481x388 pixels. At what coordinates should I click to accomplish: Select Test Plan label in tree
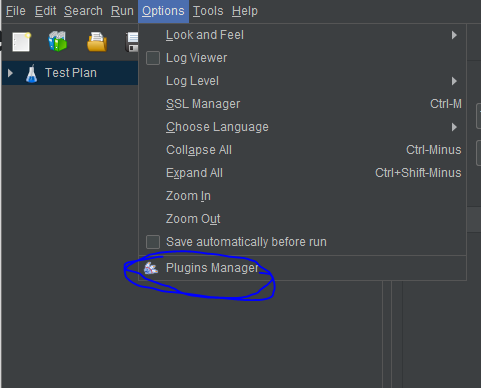point(71,73)
